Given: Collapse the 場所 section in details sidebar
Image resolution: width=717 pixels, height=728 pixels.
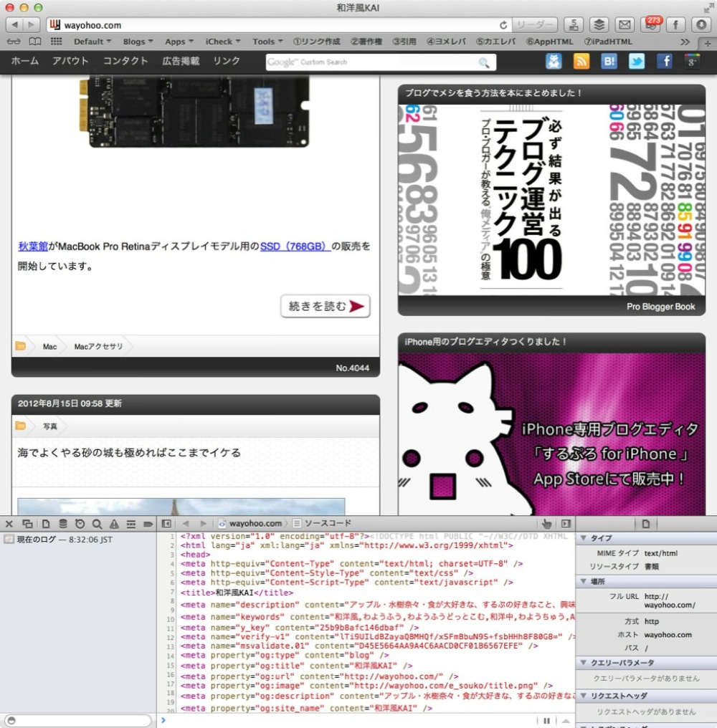Looking at the screenshot, I should [584, 581].
